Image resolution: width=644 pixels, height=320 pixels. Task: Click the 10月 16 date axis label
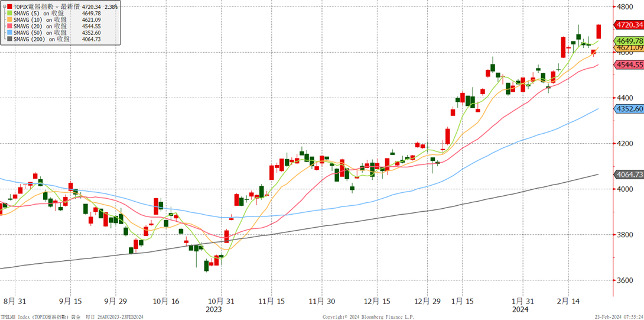coord(167,302)
